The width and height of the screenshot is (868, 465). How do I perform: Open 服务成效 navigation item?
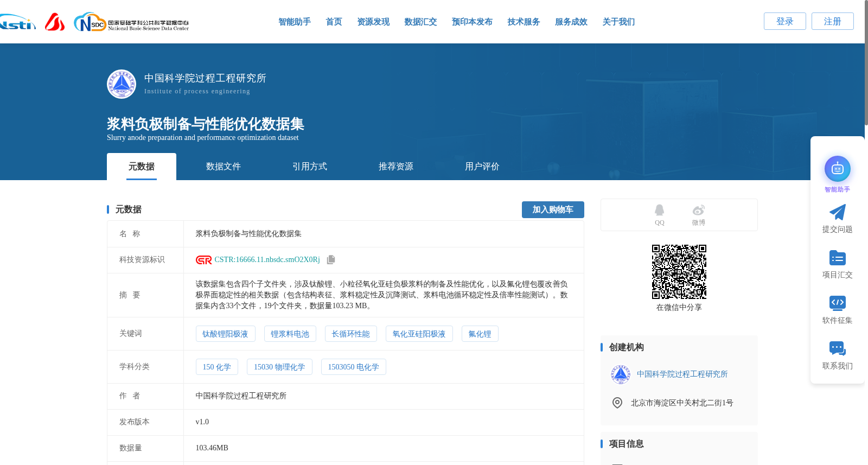point(571,22)
